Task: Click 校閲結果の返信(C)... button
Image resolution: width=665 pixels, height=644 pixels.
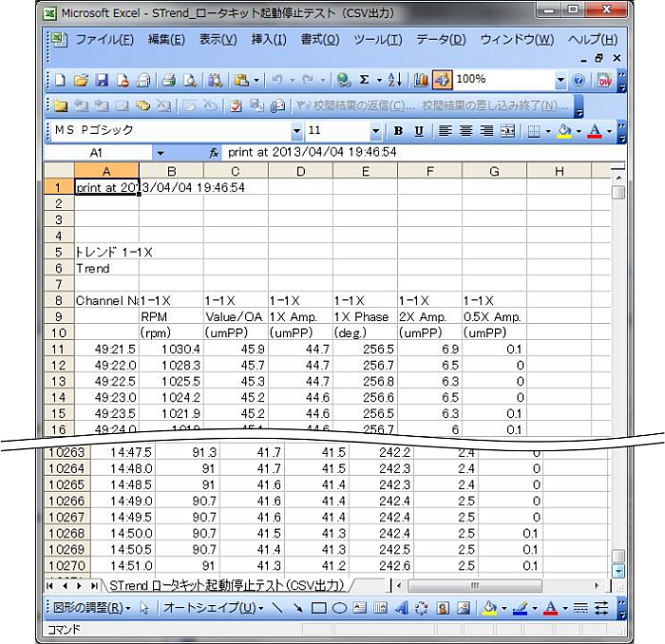Action: [x=355, y=105]
